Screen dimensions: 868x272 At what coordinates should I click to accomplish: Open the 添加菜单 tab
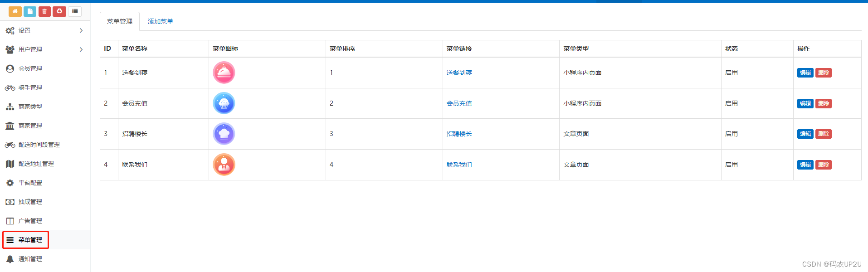point(160,21)
